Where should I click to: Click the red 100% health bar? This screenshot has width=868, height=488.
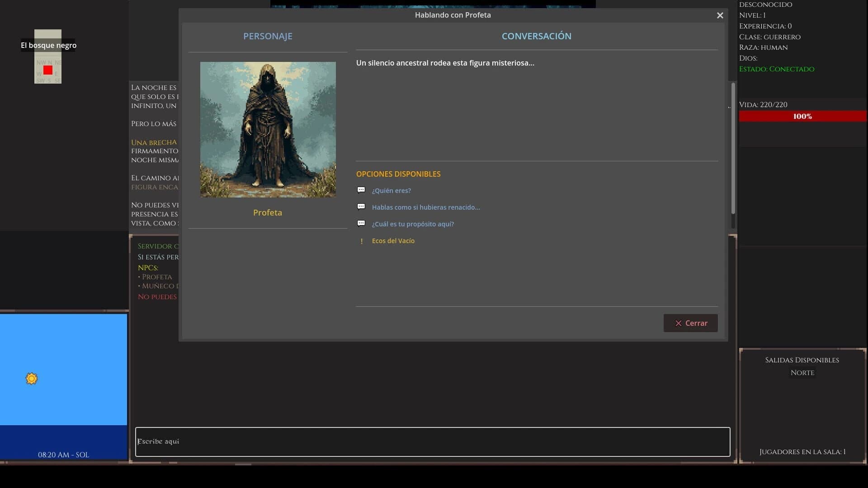[802, 116]
